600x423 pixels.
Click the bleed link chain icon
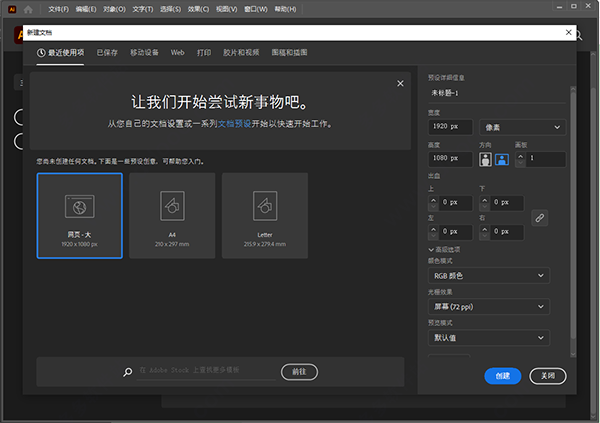[540, 217]
